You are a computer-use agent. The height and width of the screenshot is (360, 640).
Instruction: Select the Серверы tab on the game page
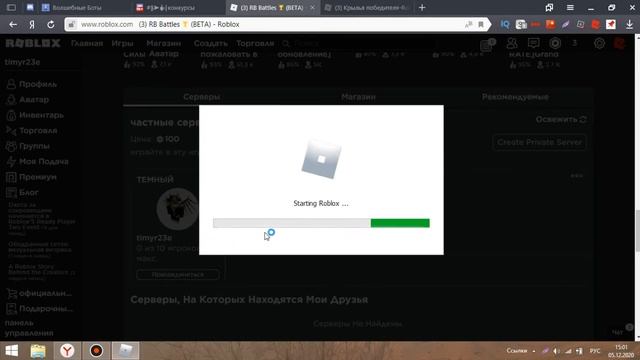tap(202, 97)
